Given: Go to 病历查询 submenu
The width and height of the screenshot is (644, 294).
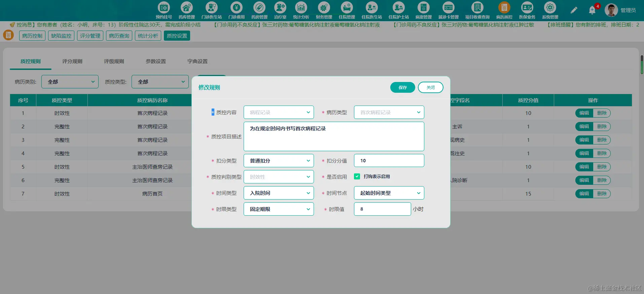Looking at the screenshot, I should point(119,36).
